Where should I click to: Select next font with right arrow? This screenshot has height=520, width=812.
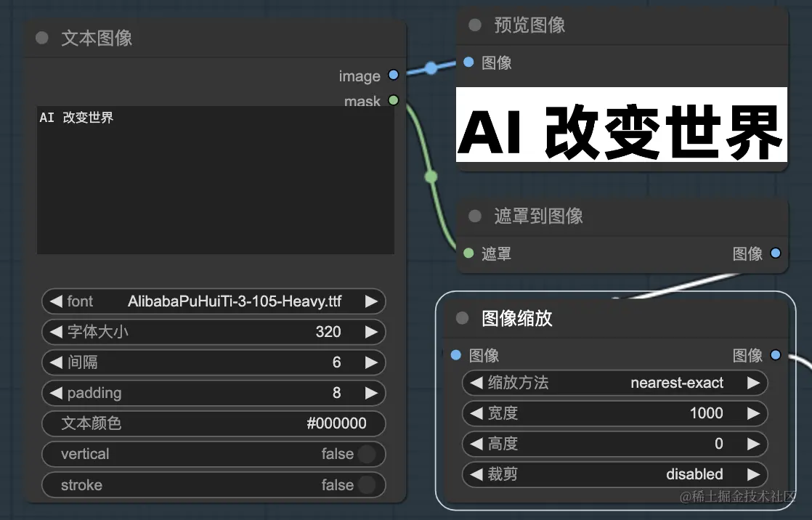point(371,301)
